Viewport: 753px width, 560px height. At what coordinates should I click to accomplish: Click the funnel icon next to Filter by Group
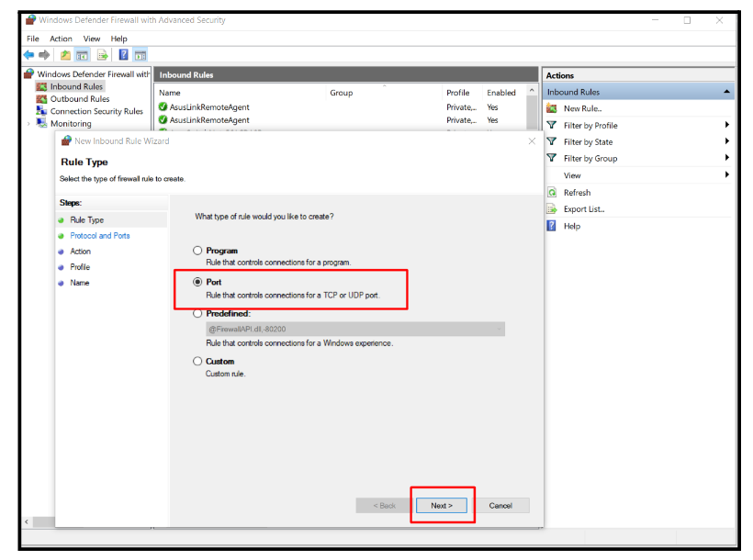tap(552, 158)
